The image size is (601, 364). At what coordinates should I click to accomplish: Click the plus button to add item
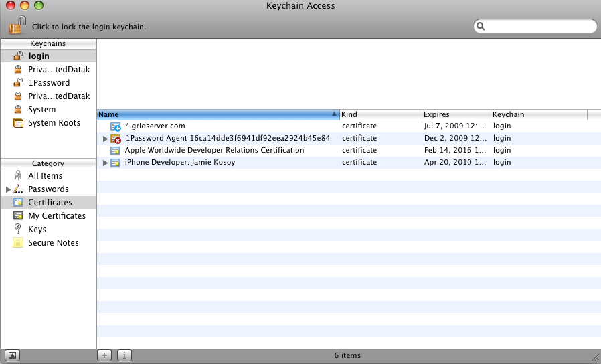[104, 356]
